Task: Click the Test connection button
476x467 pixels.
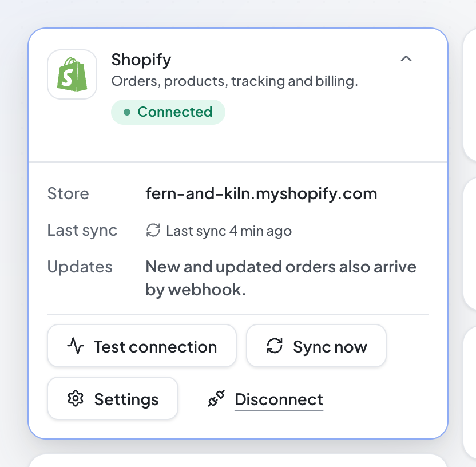Action: pyautogui.click(x=142, y=346)
